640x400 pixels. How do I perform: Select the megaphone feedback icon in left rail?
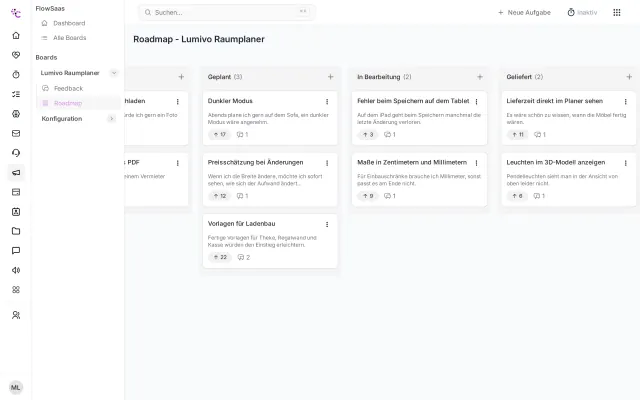16,173
